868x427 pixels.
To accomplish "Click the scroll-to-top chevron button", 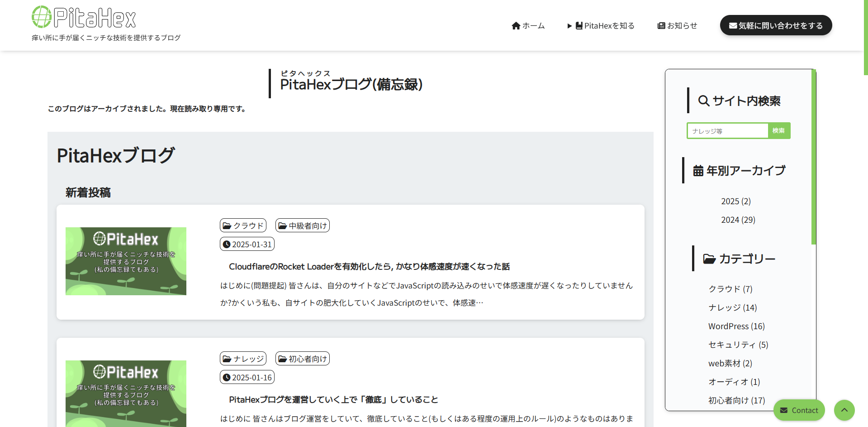I will point(844,410).
